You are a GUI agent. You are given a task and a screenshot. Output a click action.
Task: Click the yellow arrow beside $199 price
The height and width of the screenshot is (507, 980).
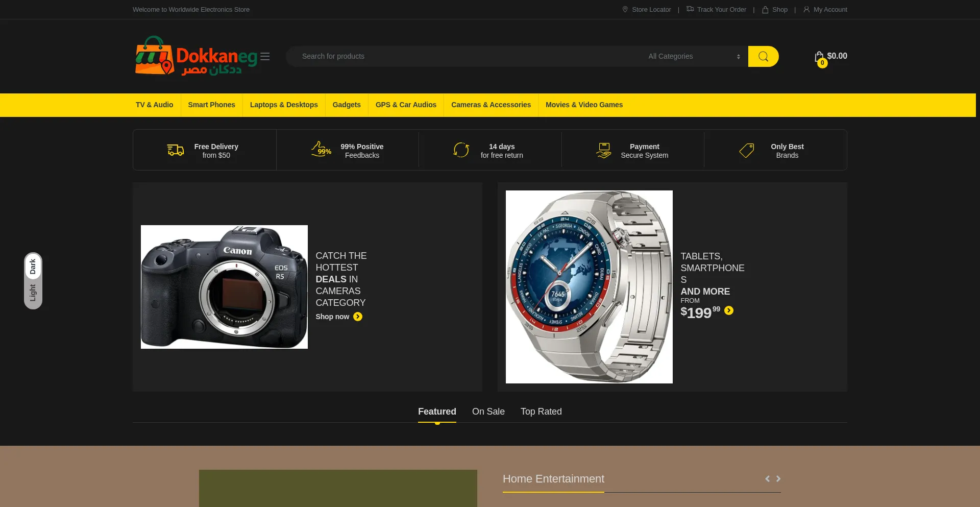(729, 310)
